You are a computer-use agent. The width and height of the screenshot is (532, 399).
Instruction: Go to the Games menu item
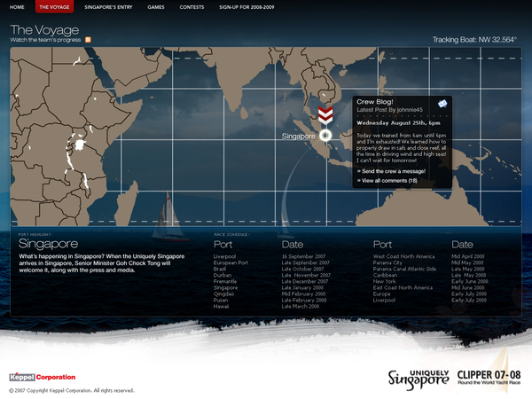click(x=156, y=7)
